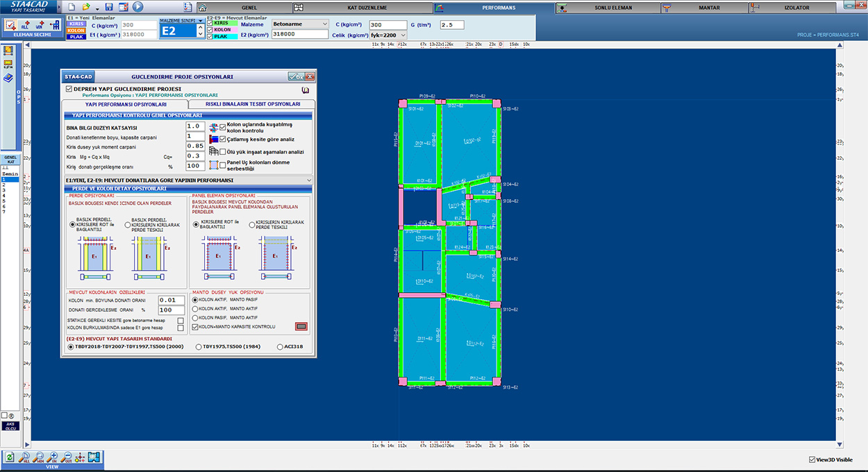Click the STA4-CAD label in dialog header
This screenshot has height=472, width=868.
77,76
